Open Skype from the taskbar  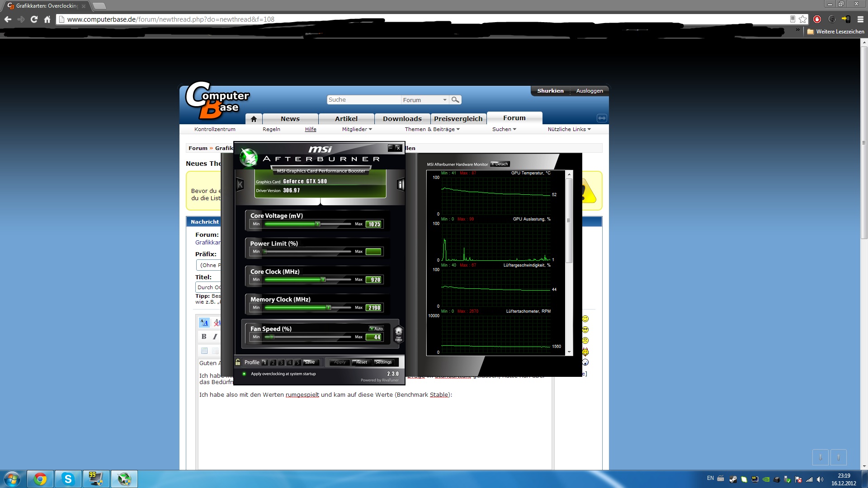[68, 479]
